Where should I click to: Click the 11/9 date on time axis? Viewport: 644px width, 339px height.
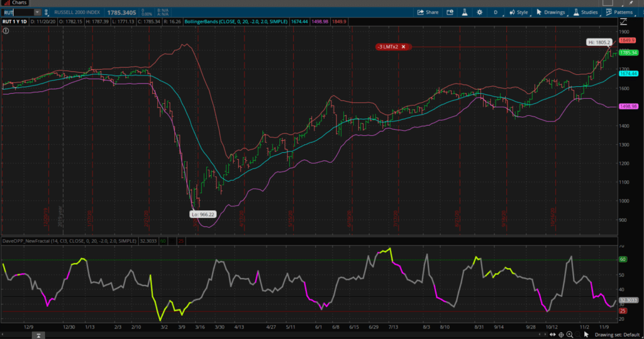(604, 327)
